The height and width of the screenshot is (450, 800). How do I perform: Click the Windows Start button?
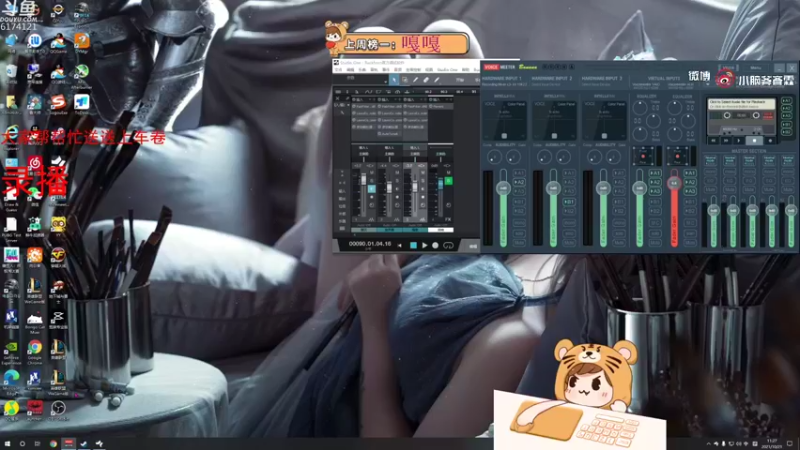(7, 444)
